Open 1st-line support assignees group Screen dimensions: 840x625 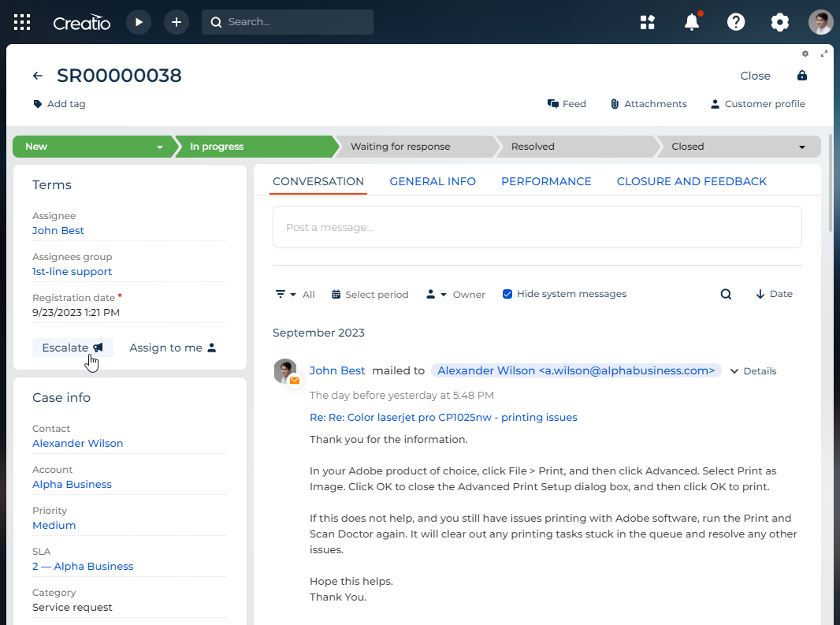pos(72,272)
